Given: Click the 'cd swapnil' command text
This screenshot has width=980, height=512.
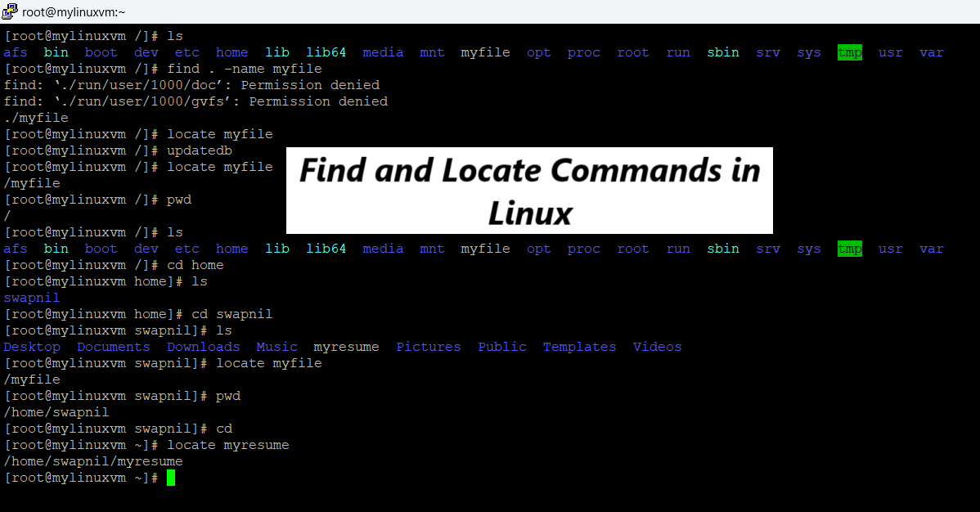Looking at the screenshot, I should tap(232, 314).
